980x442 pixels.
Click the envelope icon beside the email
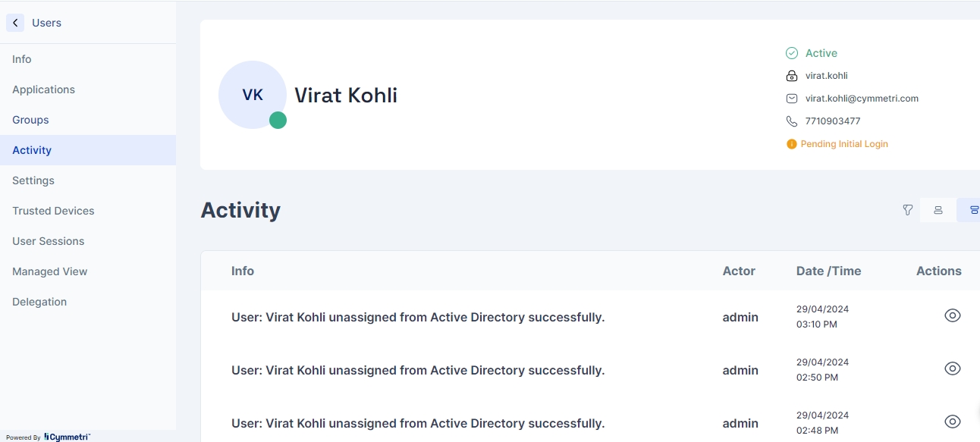click(x=792, y=99)
